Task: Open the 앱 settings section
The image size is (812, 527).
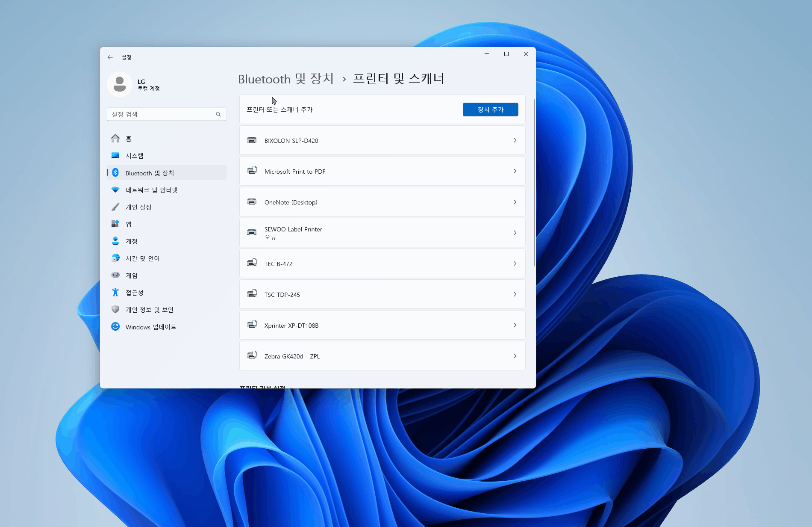Action: tap(167, 224)
